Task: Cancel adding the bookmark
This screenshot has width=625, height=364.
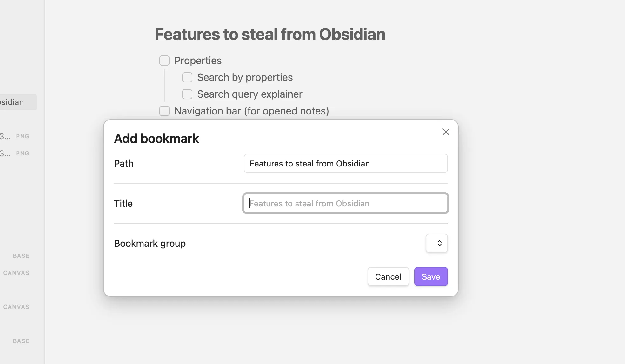Action: coord(388,276)
